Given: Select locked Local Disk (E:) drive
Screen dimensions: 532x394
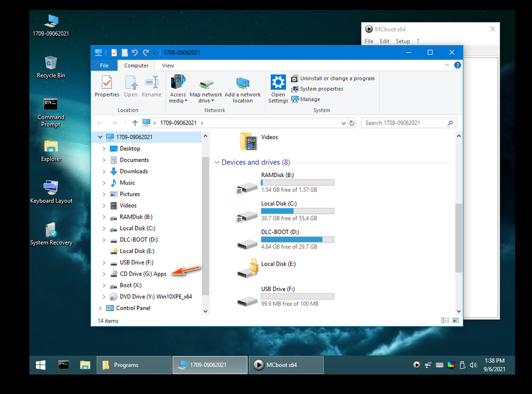Looking at the screenshot, I should (x=266, y=268).
